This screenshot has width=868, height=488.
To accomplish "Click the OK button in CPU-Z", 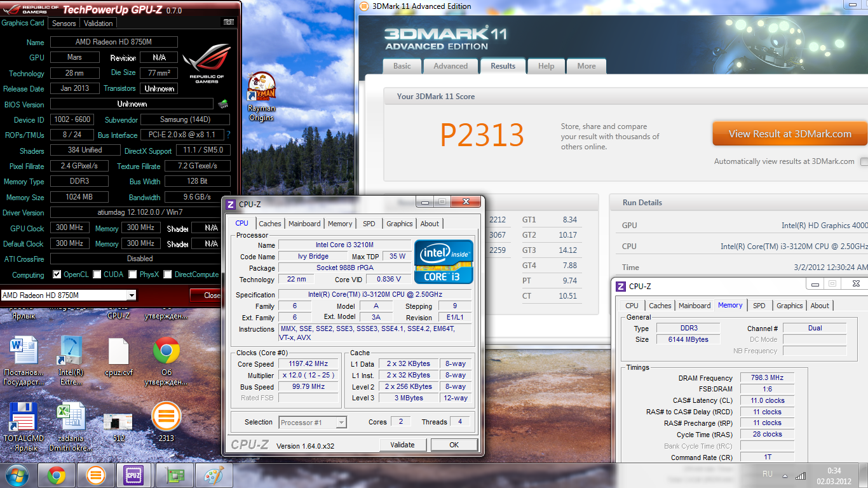I will [x=454, y=445].
